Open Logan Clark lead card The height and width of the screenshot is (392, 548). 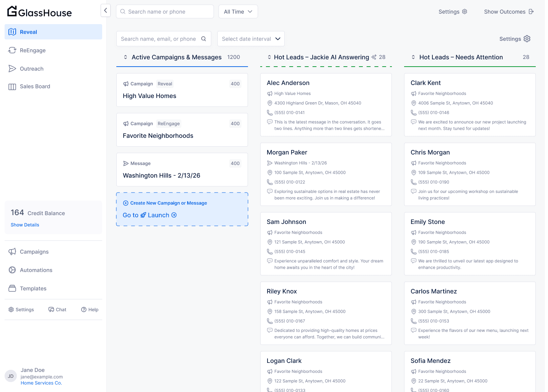pos(326,372)
